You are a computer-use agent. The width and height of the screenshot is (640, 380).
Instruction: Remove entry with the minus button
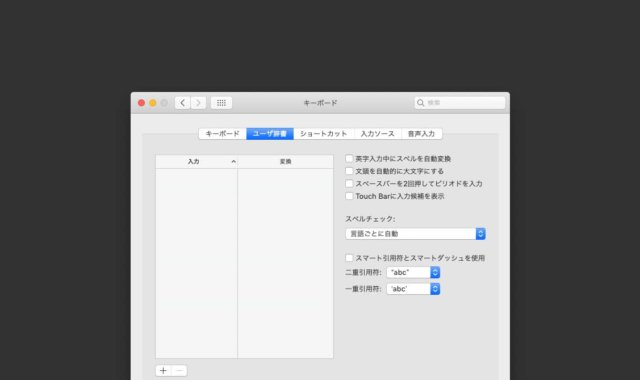click(179, 371)
